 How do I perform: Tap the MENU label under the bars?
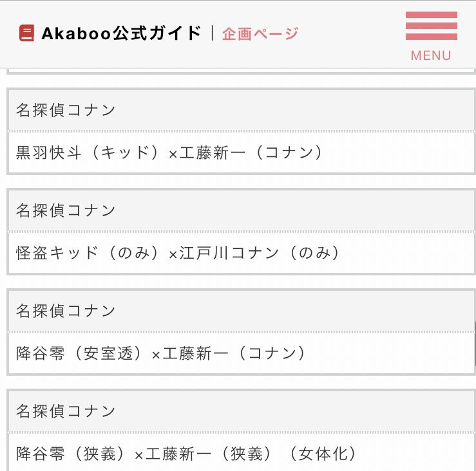coord(431,55)
